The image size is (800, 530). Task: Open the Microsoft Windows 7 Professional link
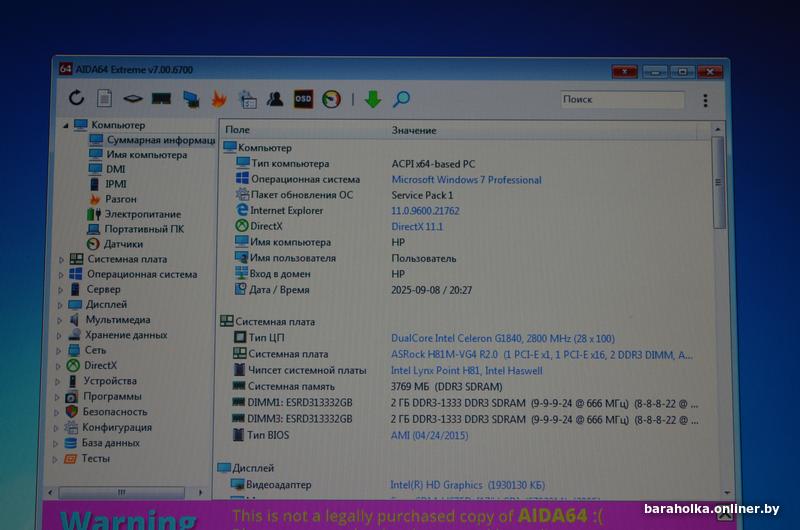(466, 180)
